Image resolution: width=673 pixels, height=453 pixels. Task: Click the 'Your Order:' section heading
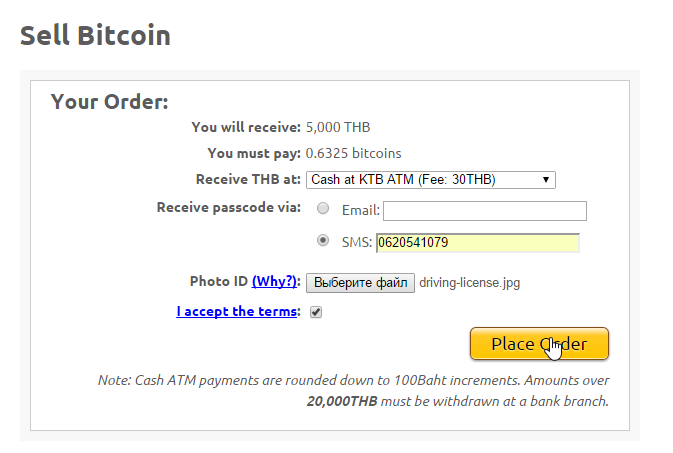(109, 102)
